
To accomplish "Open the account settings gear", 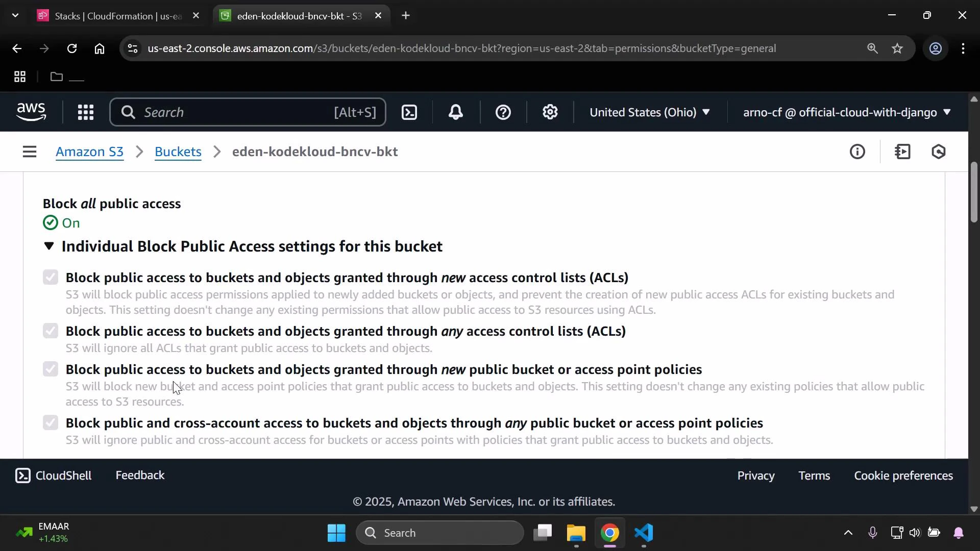I will [550, 112].
